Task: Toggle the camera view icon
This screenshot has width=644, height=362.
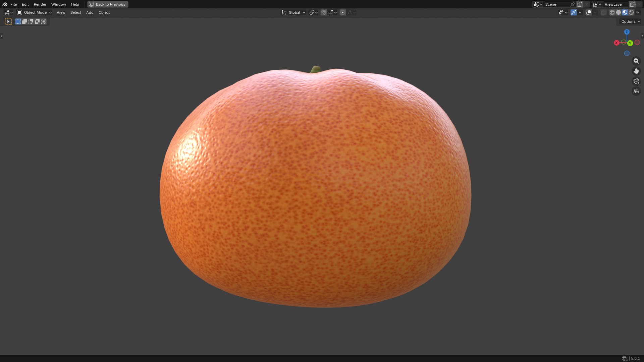Action: coord(636,81)
